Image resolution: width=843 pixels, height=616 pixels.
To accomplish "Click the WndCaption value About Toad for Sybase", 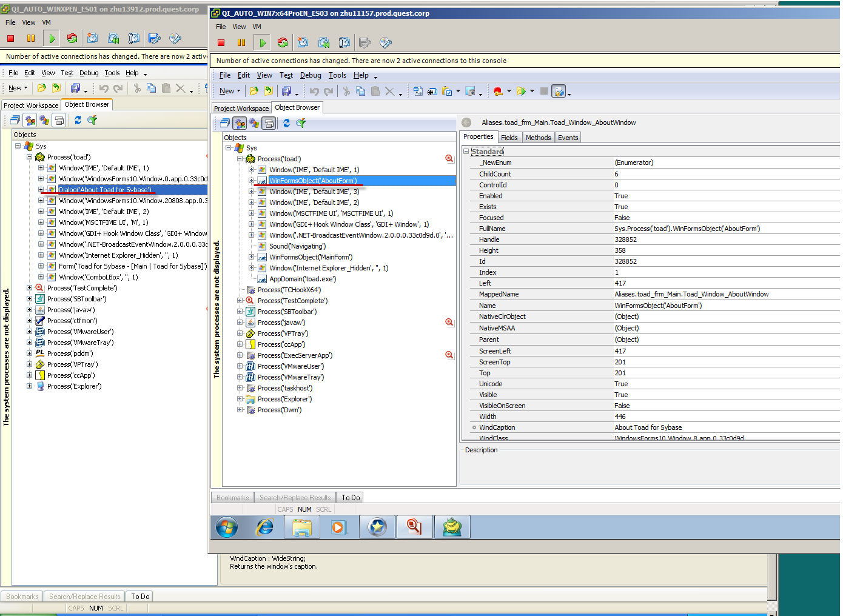I will pyautogui.click(x=648, y=427).
